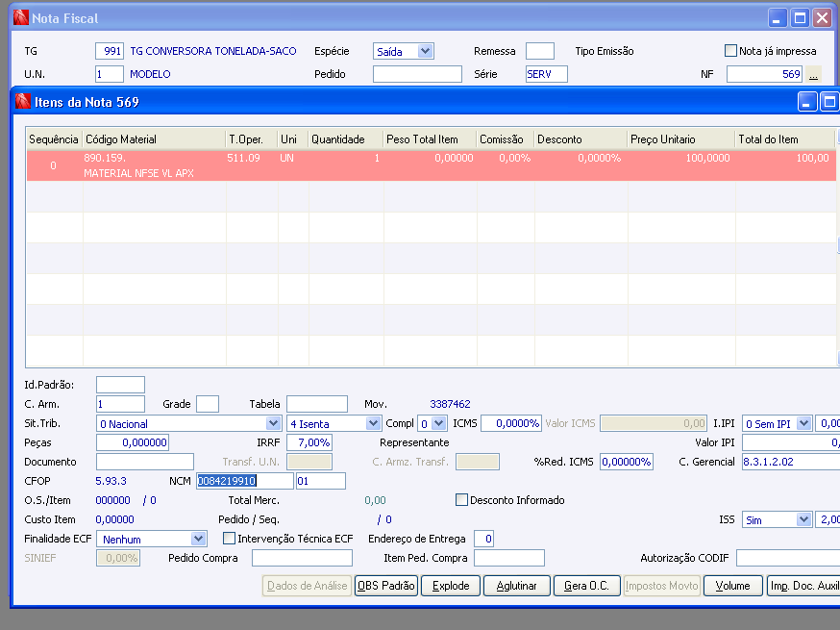
Task: Toggle the Nota já impressa checkbox
Action: click(x=729, y=51)
